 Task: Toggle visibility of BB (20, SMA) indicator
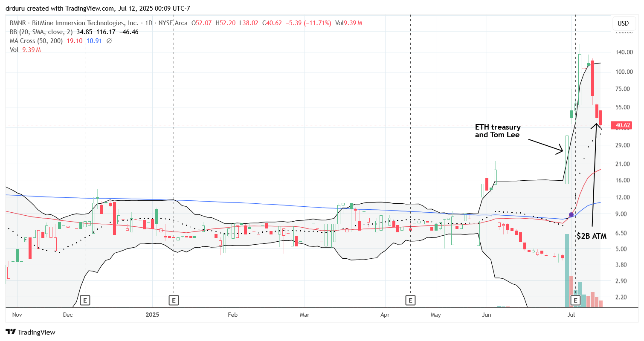pos(41,32)
